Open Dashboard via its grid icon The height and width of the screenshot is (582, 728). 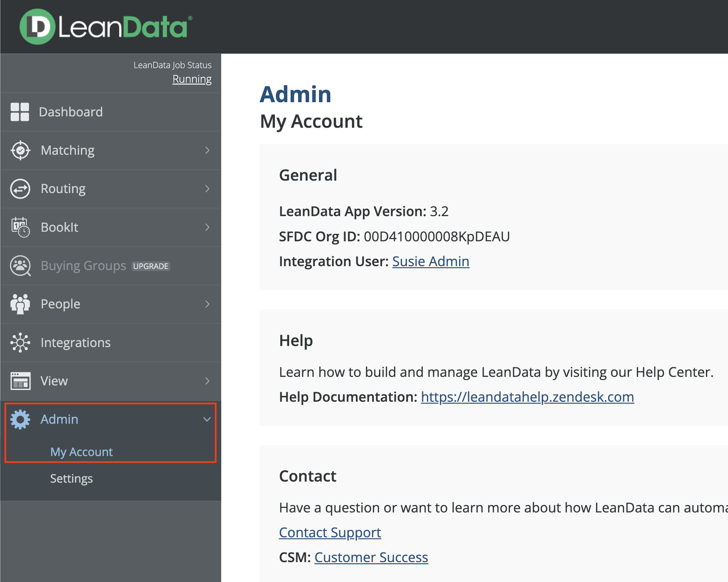pos(20,112)
